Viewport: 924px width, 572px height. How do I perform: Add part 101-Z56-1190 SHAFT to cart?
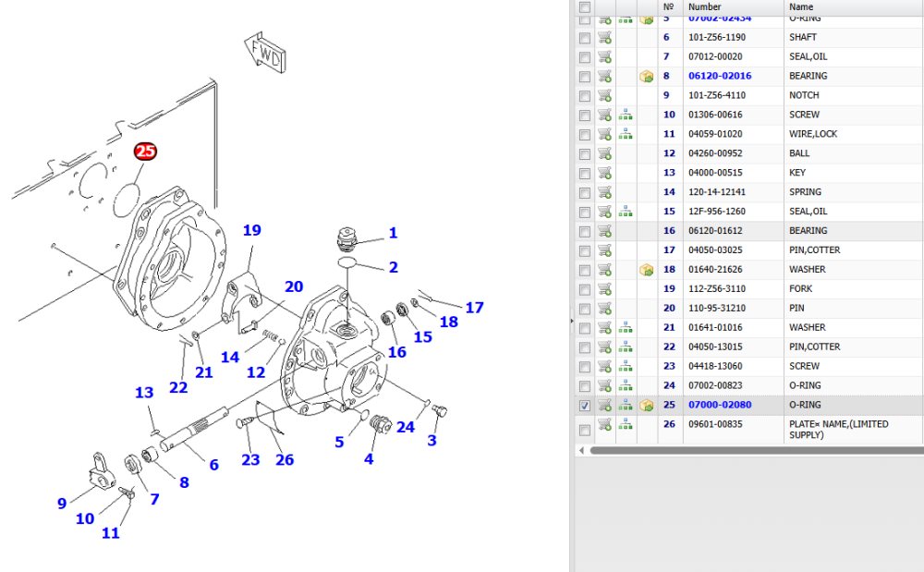604,37
